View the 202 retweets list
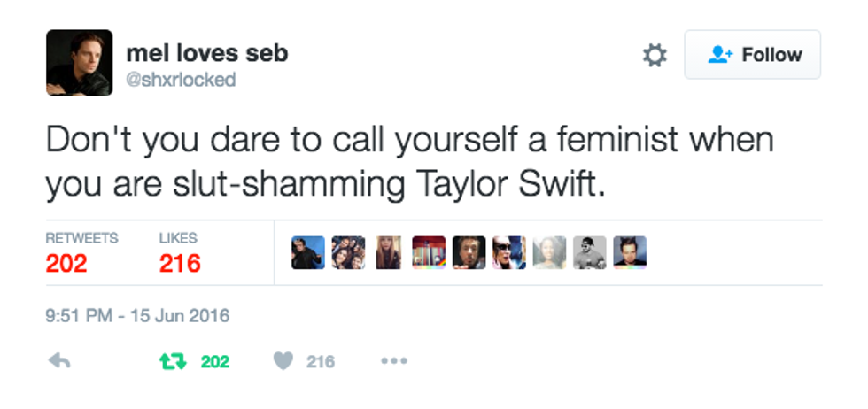 [66, 263]
